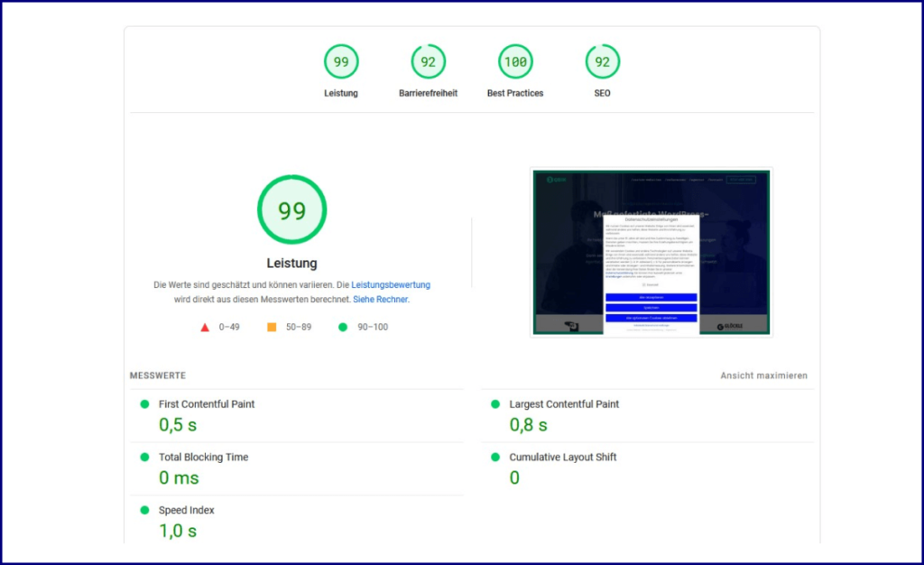Follow the 'Siehe Rechner' link
This screenshot has height=565, width=924.
pyautogui.click(x=380, y=299)
